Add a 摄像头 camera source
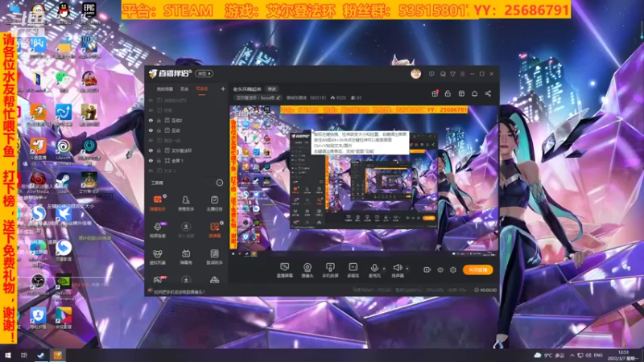The width and height of the screenshot is (644, 362). coord(308,270)
